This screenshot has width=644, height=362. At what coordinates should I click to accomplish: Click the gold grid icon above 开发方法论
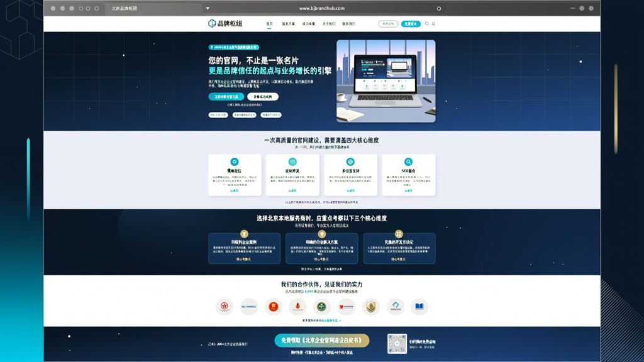[x=399, y=234]
